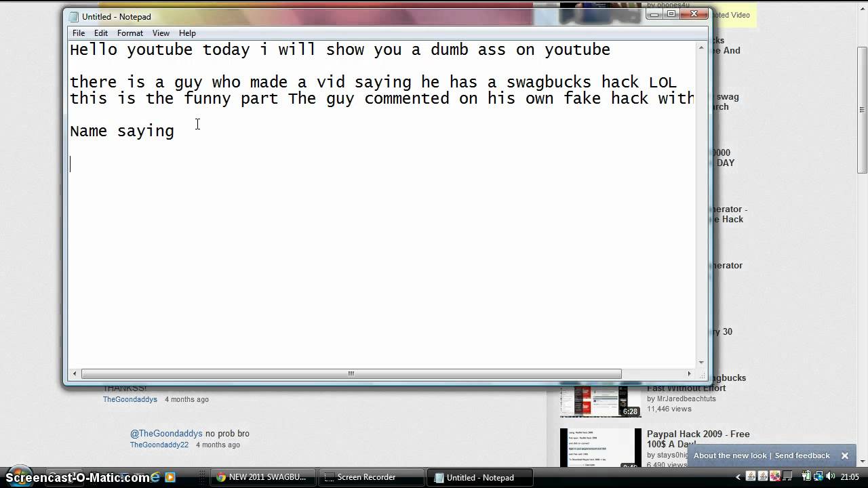Dismiss the new look feedback banner

(845, 455)
